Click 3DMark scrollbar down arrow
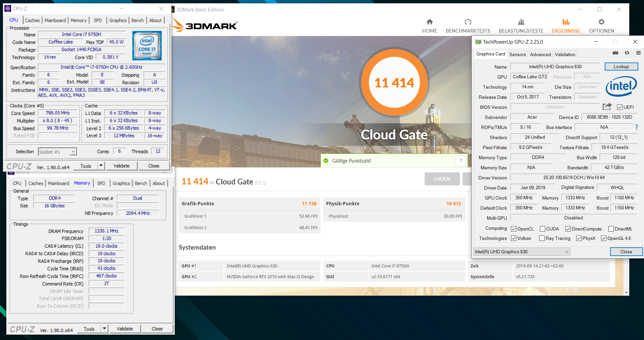This screenshot has width=644, height=340. click(626, 293)
